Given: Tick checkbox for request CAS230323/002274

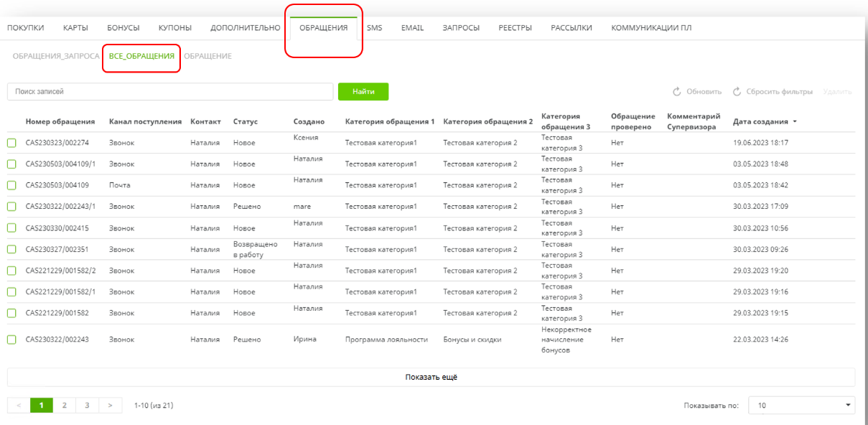Looking at the screenshot, I should [x=11, y=143].
